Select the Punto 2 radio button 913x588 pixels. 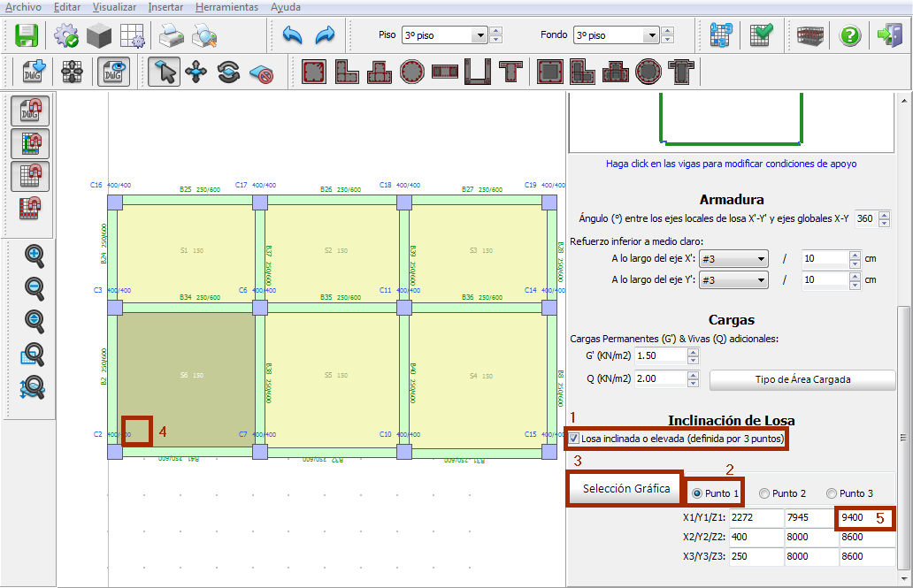(764, 493)
